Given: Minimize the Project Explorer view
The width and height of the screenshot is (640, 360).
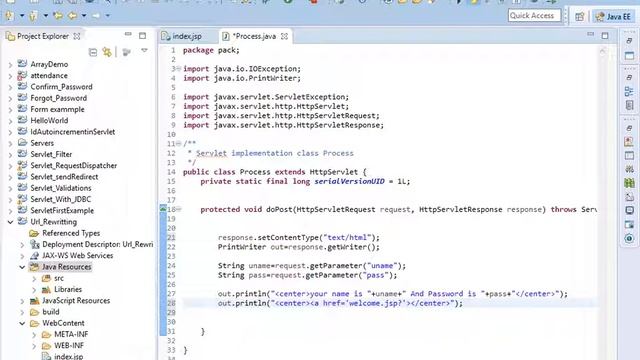Looking at the screenshot, I should click(x=128, y=34).
